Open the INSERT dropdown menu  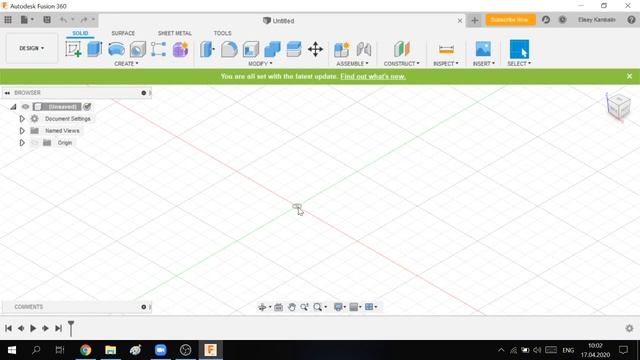tap(484, 64)
